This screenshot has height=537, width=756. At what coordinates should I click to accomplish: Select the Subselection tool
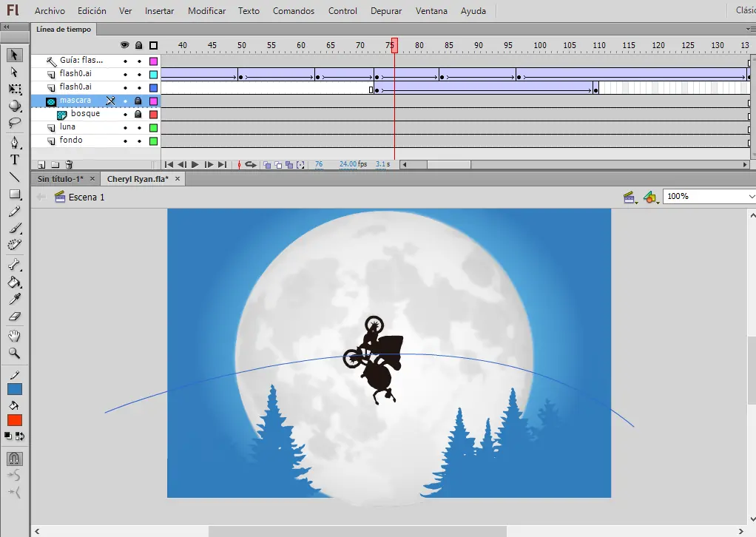(14, 72)
